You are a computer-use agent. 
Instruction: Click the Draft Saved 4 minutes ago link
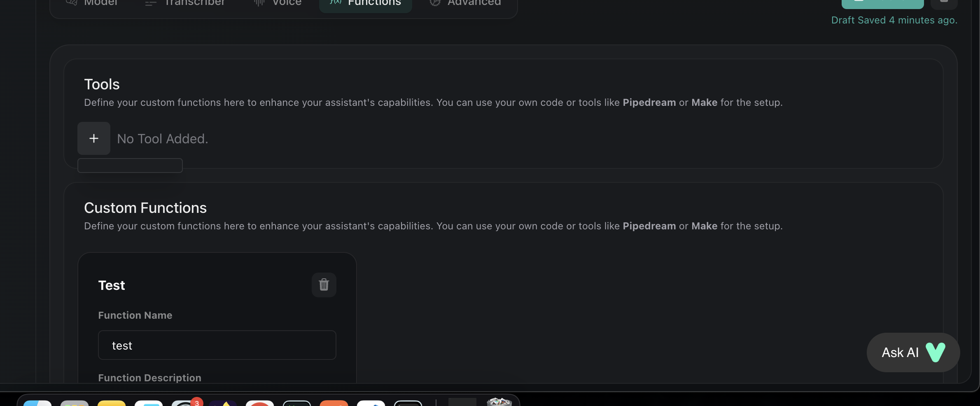[x=894, y=20]
